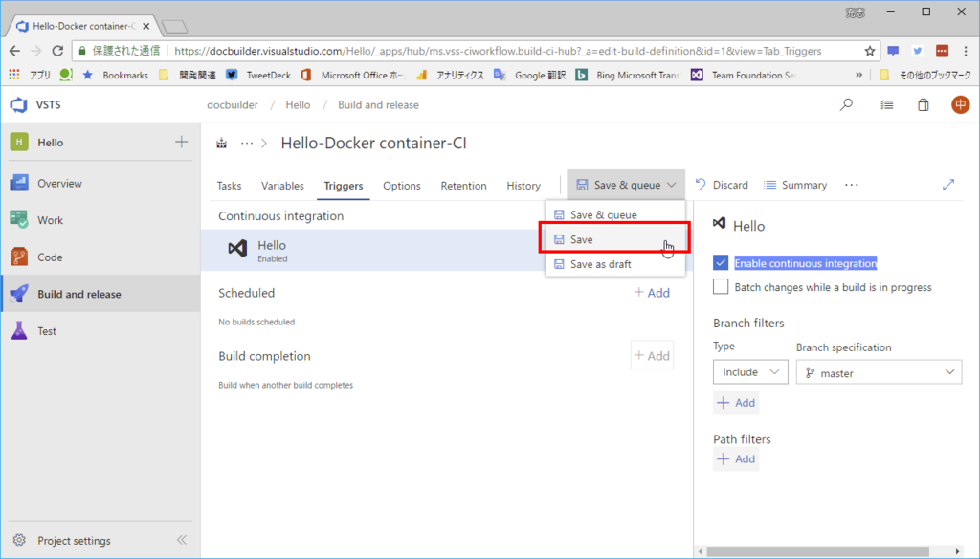Toggle full screen mode icon
This screenshot has height=559, width=980.
pyautogui.click(x=948, y=185)
